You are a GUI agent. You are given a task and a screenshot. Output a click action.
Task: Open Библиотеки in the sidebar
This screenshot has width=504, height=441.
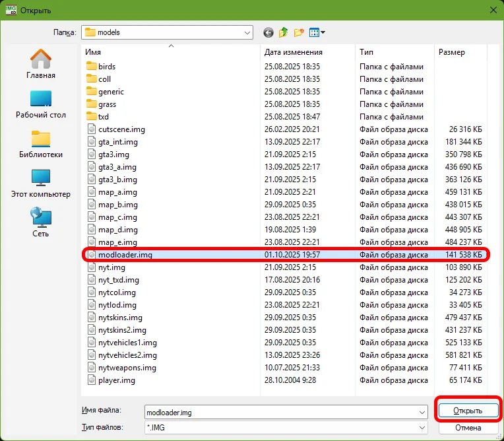tap(41, 144)
